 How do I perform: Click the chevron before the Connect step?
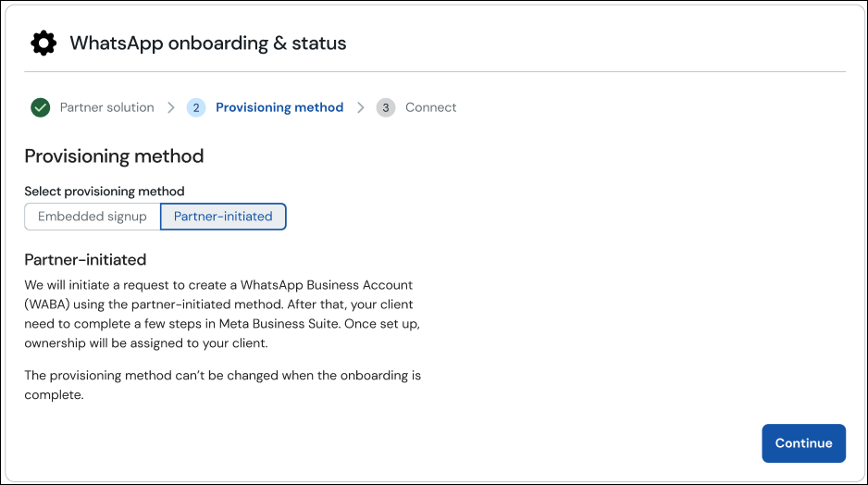tap(361, 107)
